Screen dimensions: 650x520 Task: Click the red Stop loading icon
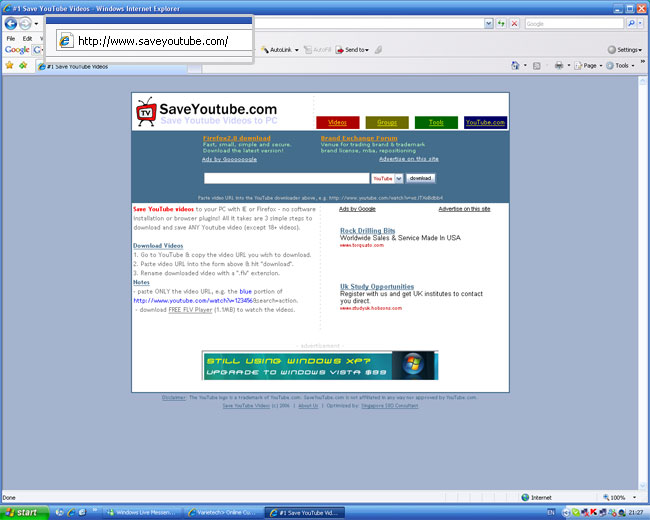tap(514, 24)
